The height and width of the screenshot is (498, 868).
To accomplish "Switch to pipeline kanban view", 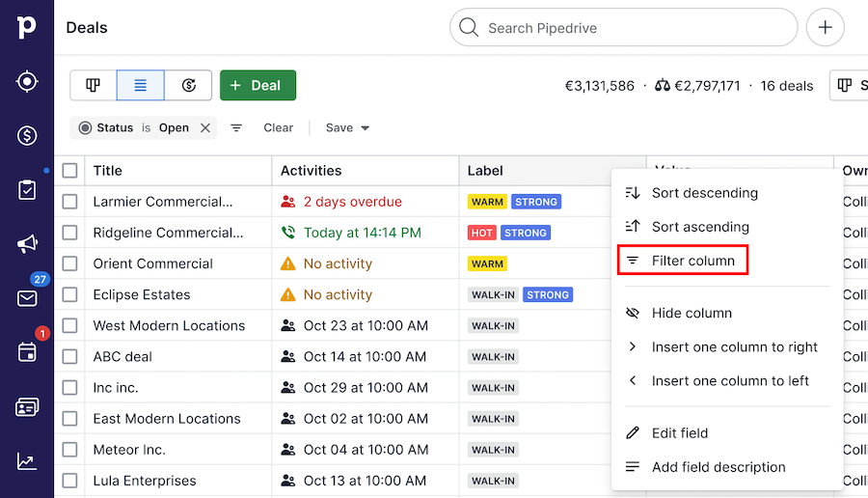I will [94, 85].
